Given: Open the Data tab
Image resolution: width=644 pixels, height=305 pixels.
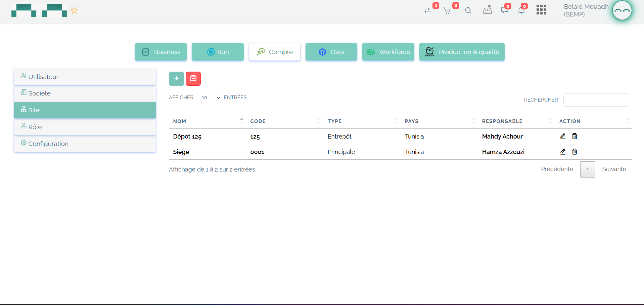Looking at the screenshot, I should [x=331, y=52].
